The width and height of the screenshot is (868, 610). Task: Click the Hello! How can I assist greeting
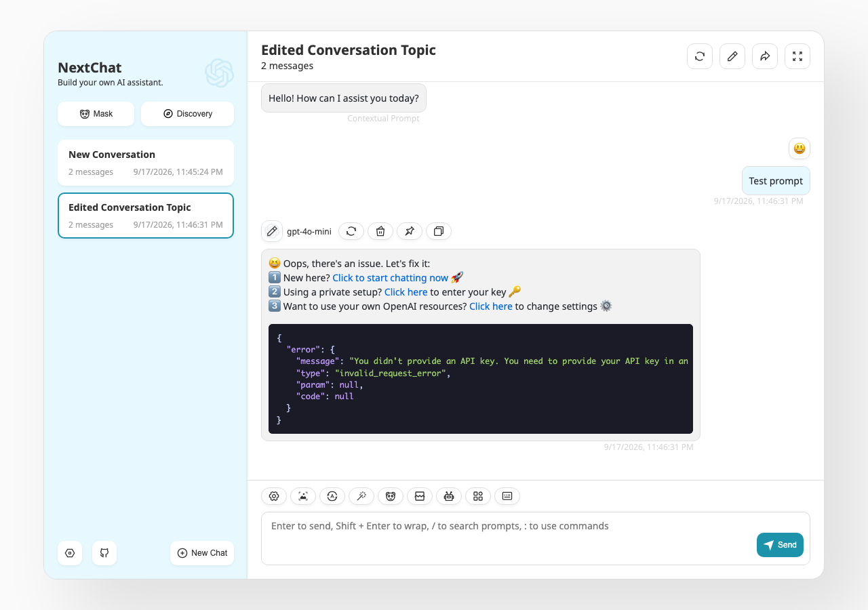point(344,98)
